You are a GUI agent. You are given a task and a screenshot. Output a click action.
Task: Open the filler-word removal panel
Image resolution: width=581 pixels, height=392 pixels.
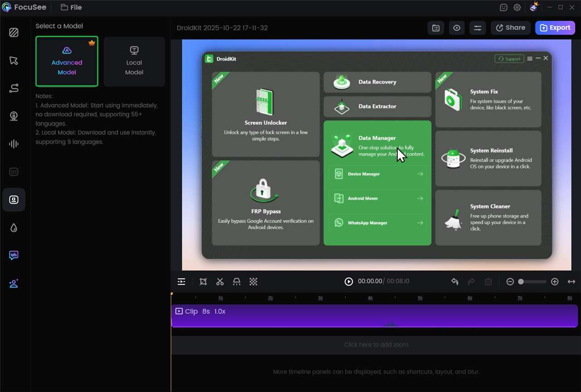pyautogui.click(x=14, y=256)
